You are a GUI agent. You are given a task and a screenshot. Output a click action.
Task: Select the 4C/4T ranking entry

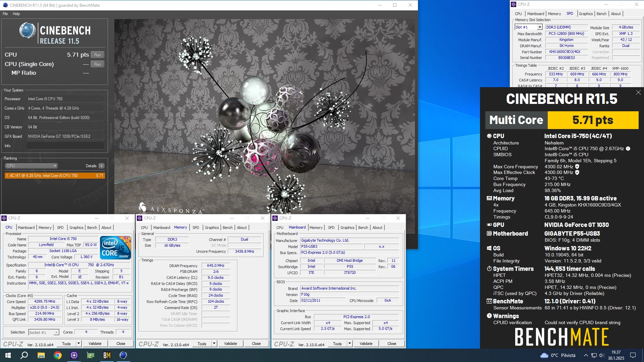[x=55, y=176]
